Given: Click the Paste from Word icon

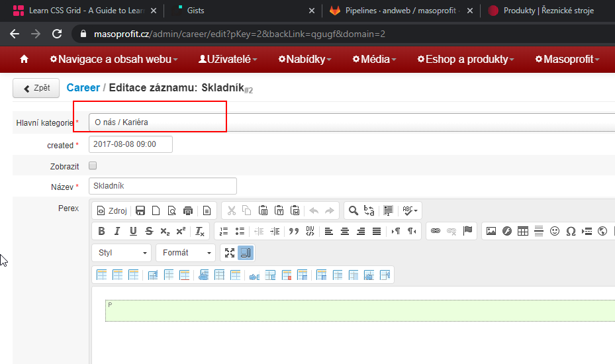Looking at the screenshot, I should point(295,210).
